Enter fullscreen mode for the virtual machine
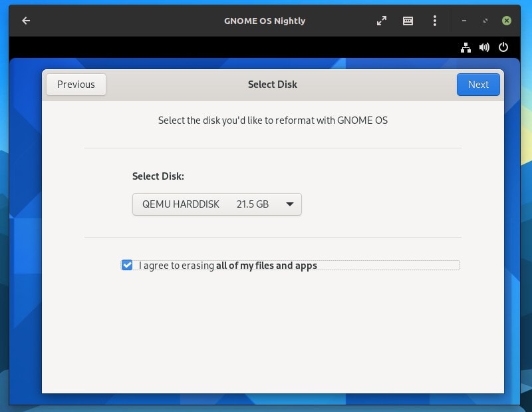The width and height of the screenshot is (532, 412). click(382, 21)
